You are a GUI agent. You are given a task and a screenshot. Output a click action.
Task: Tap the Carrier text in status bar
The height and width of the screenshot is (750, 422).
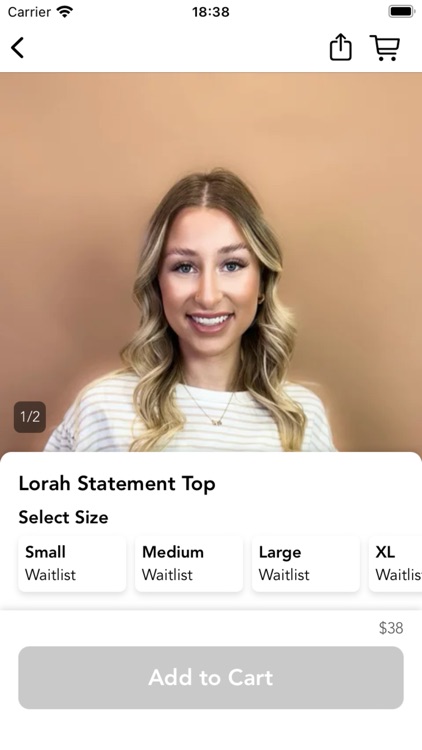pos(29,11)
